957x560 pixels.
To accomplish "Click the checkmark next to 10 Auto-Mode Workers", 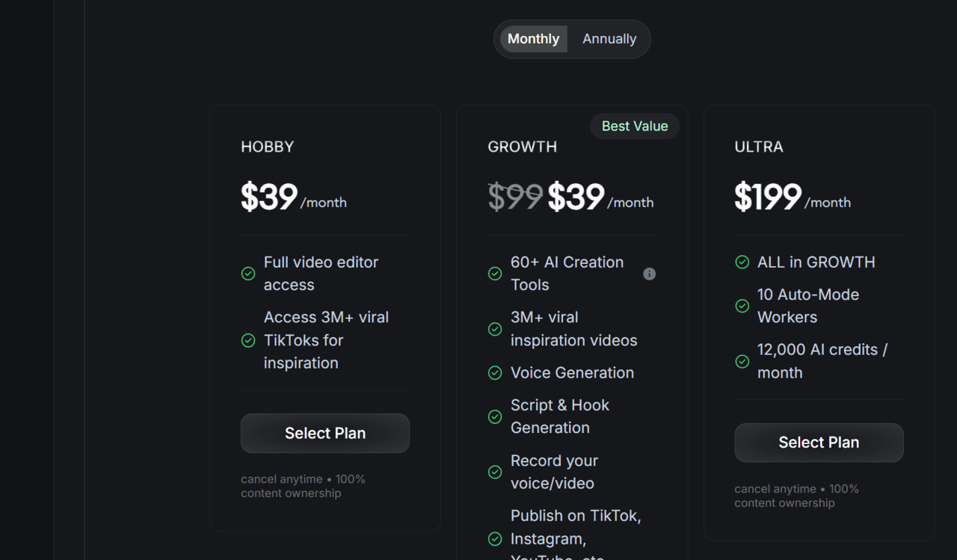I will [742, 306].
